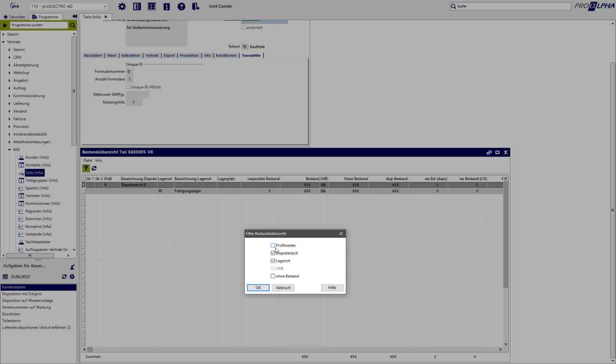Refresh the Aufgaben task list

point(64,276)
